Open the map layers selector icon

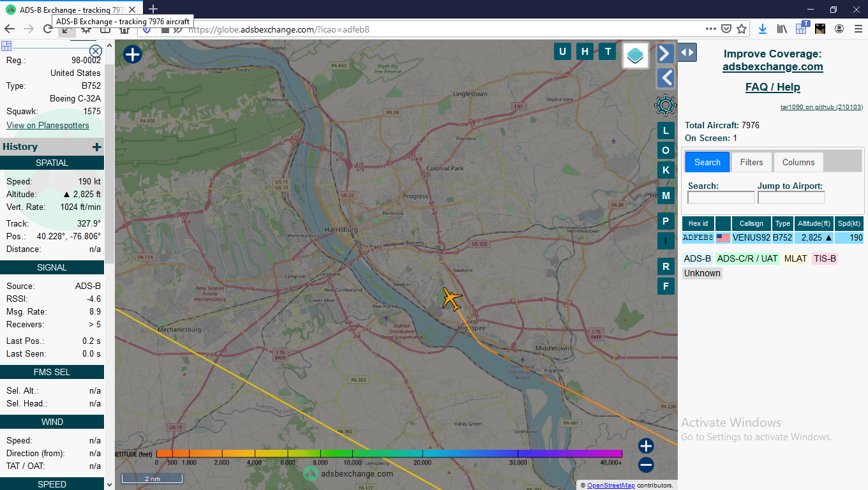click(636, 56)
